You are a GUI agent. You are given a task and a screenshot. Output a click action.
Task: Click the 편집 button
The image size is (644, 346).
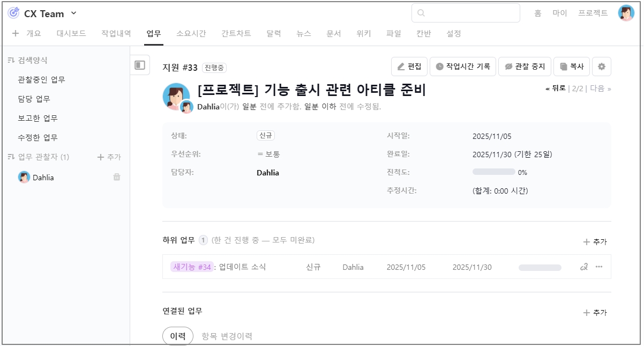tap(409, 67)
